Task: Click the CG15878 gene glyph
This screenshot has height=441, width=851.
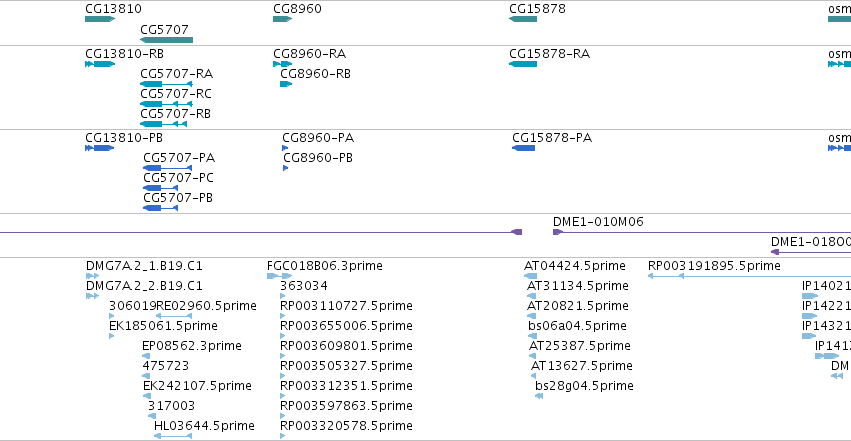Action: pyautogui.click(x=523, y=19)
